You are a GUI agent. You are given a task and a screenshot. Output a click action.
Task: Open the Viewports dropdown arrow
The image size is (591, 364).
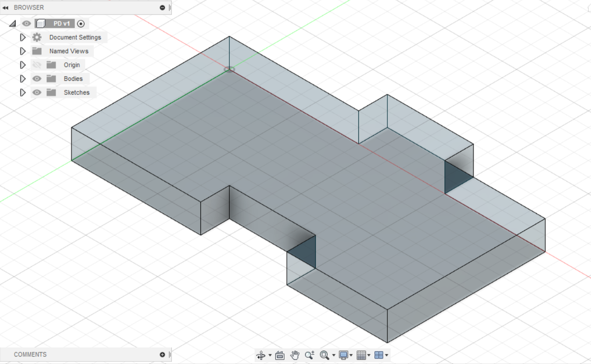coord(386,355)
